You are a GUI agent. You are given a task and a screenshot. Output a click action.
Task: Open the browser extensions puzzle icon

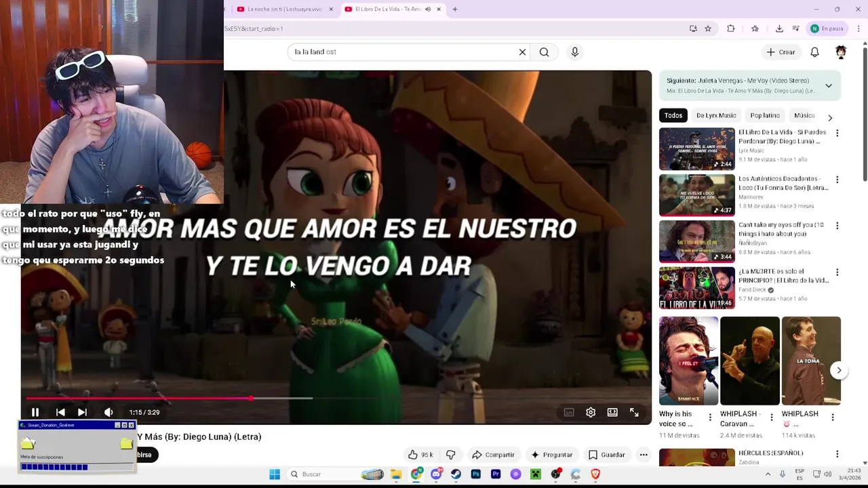730,28
